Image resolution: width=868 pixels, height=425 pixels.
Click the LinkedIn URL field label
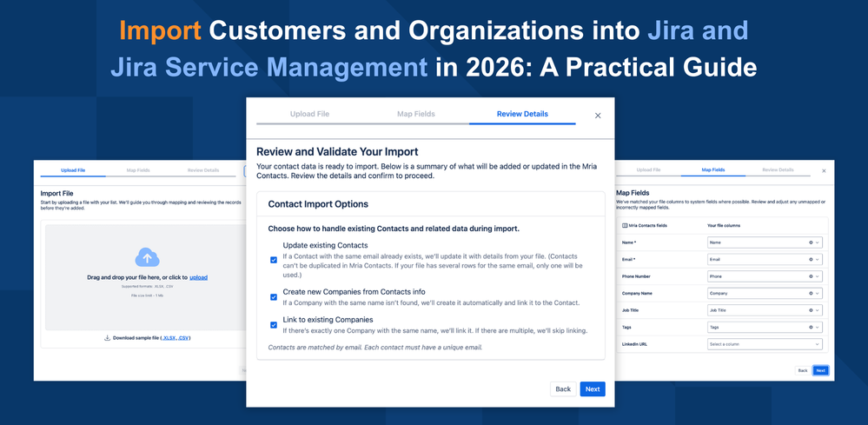[x=635, y=344]
